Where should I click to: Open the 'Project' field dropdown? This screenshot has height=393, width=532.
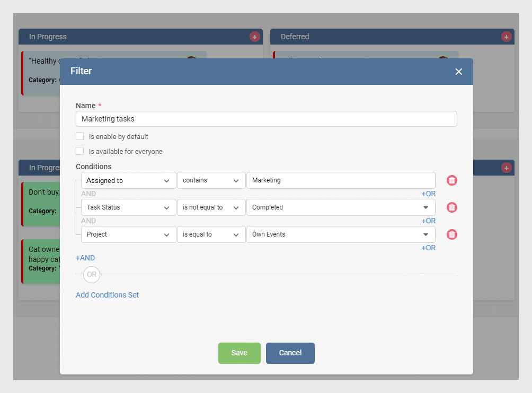coord(129,234)
